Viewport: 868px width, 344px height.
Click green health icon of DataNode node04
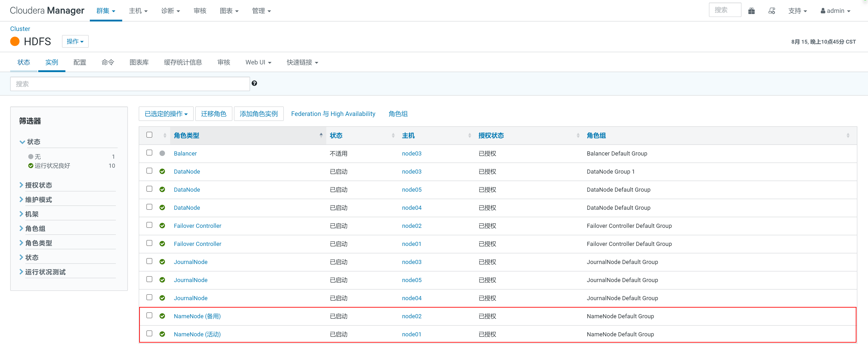(x=162, y=208)
